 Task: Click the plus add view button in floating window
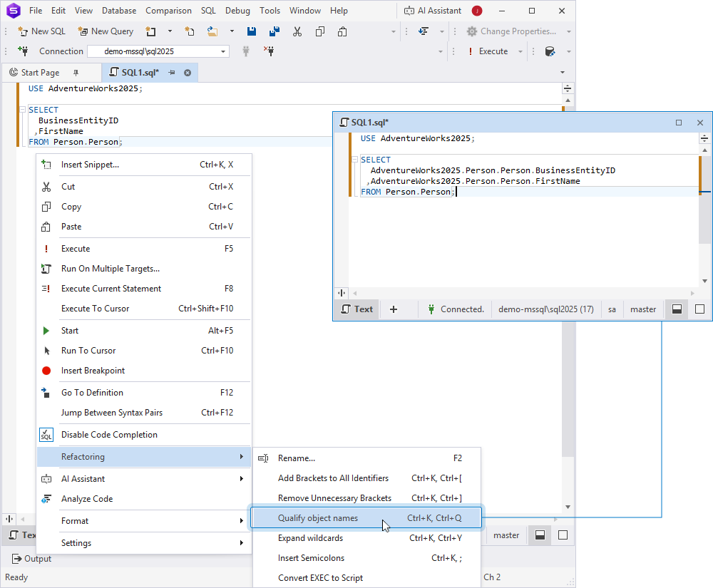coord(394,309)
